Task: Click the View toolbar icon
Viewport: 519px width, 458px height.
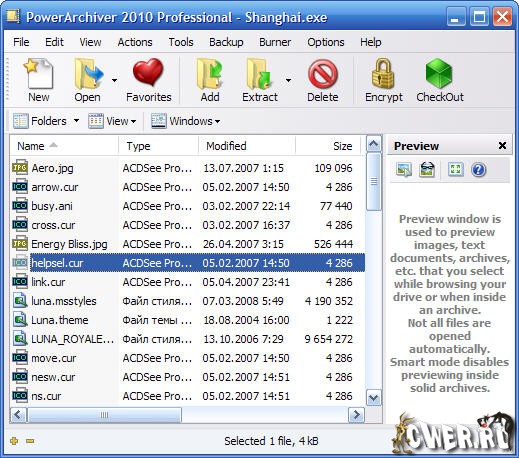Action: point(96,121)
